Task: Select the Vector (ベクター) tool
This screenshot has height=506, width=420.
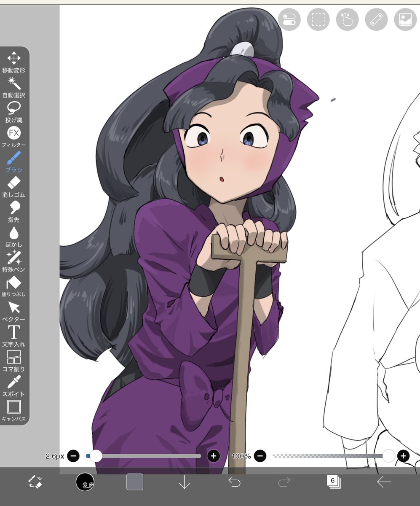Action: pos(14,311)
